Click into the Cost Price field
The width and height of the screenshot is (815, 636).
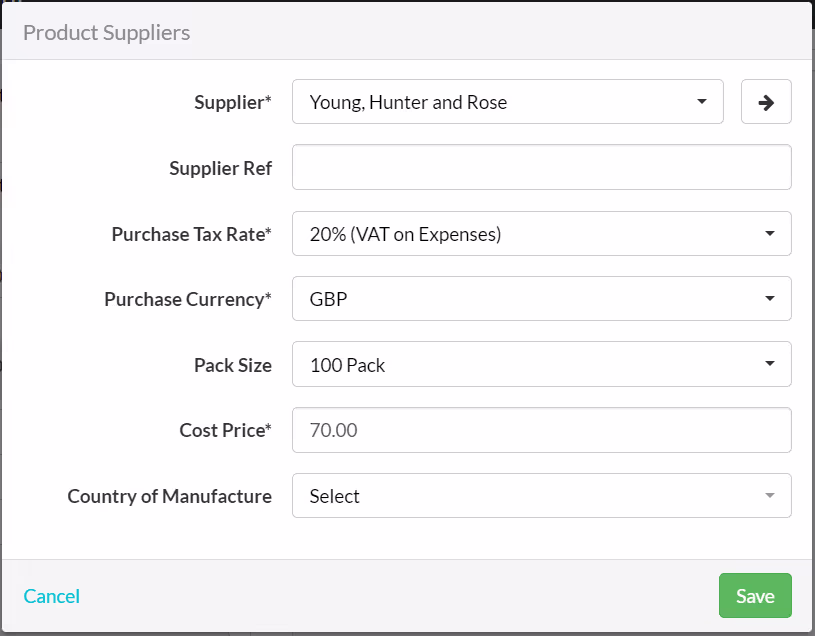pyautogui.click(x=542, y=430)
